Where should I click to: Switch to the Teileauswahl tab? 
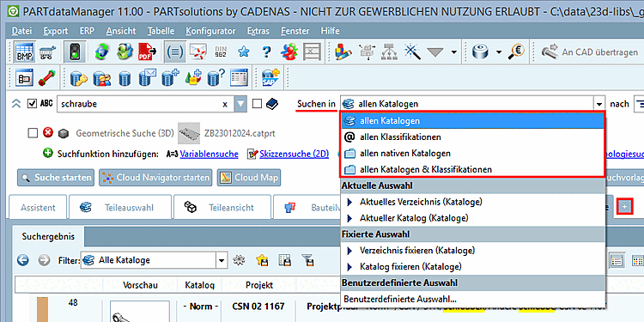click(x=120, y=208)
